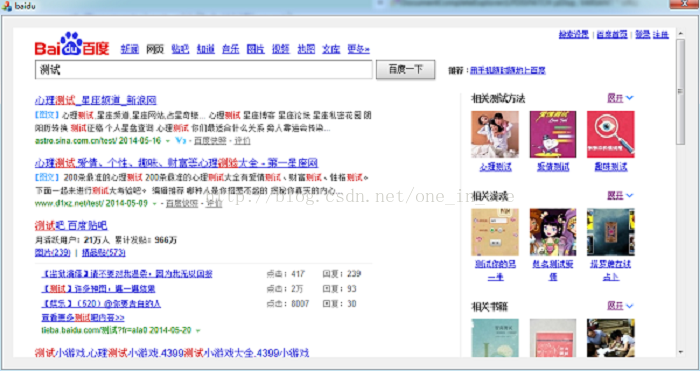Viewport: 700px width, 371px height.
Task: Open the 图片(239) tieba link
Action: click(53, 253)
